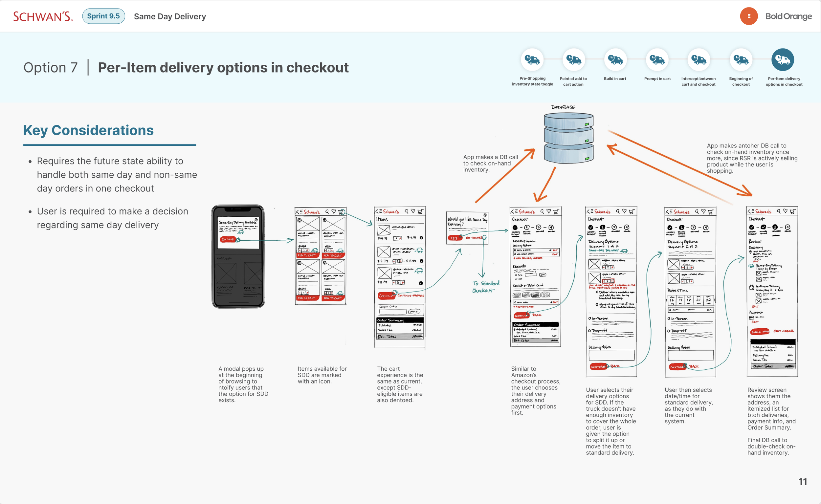Click the caption 'User selects their delivery options'
Image resolution: width=821 pixels, height=504 pixels.
pyautogui.click(x=611, y=421)
